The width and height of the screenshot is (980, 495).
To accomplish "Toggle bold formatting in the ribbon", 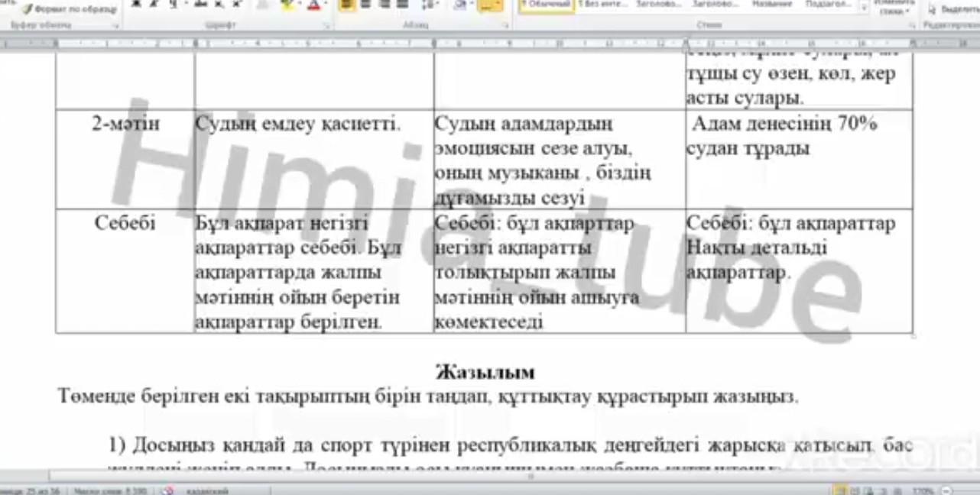I will tap(137, 5).
